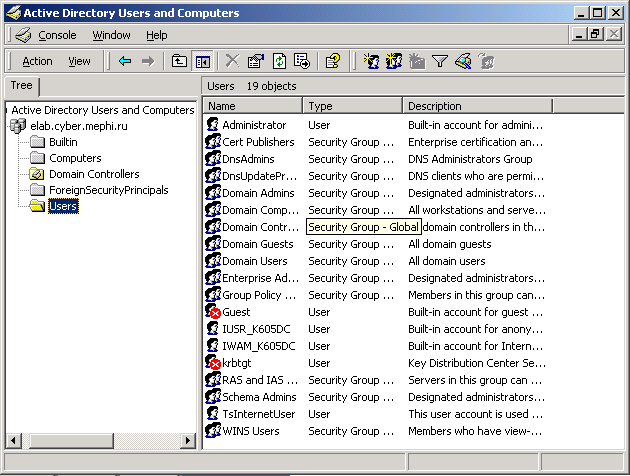Open the Help menu
This screenshot has height=476, width=630.
coord(156,35)
